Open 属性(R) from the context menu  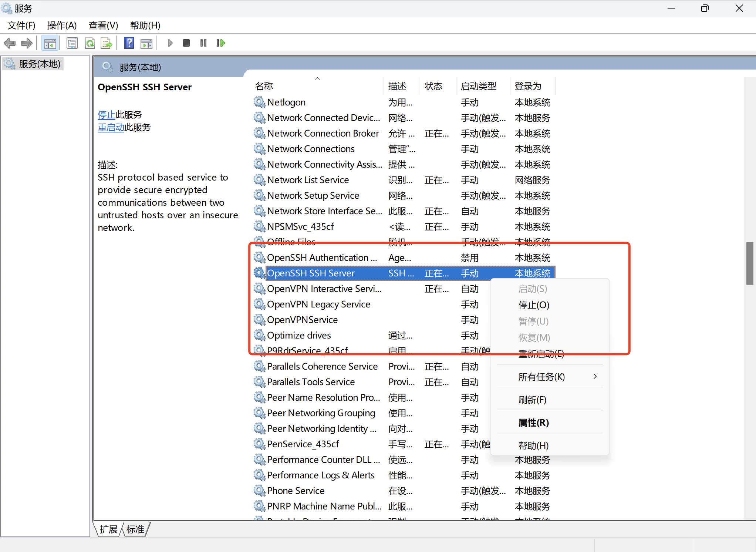tap(533, 423)
